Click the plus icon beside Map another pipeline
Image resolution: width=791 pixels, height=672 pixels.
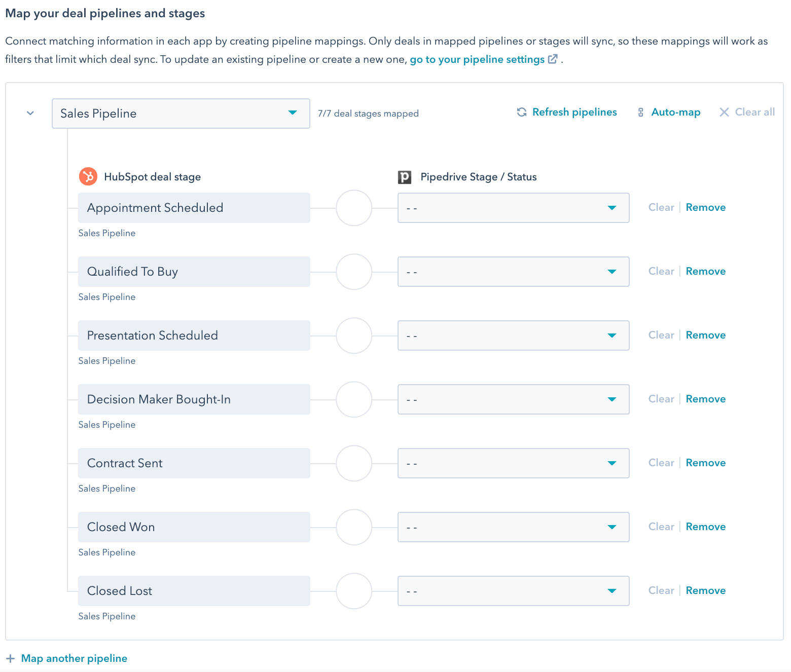tap(11, 658)
